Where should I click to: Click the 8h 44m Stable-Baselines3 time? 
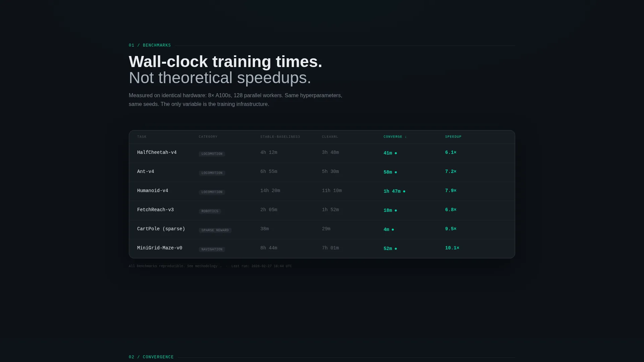[269, 248]
